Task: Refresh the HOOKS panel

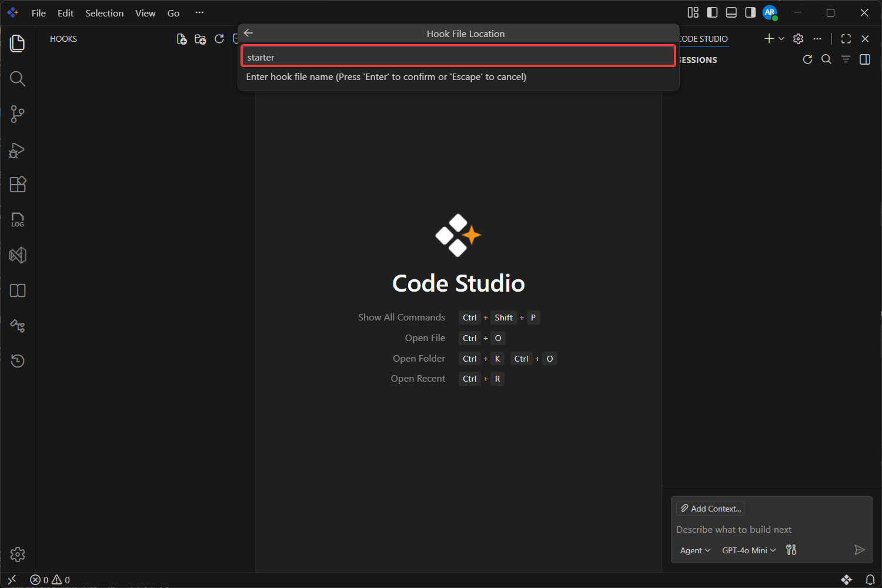Action: [x=219, y=39]
